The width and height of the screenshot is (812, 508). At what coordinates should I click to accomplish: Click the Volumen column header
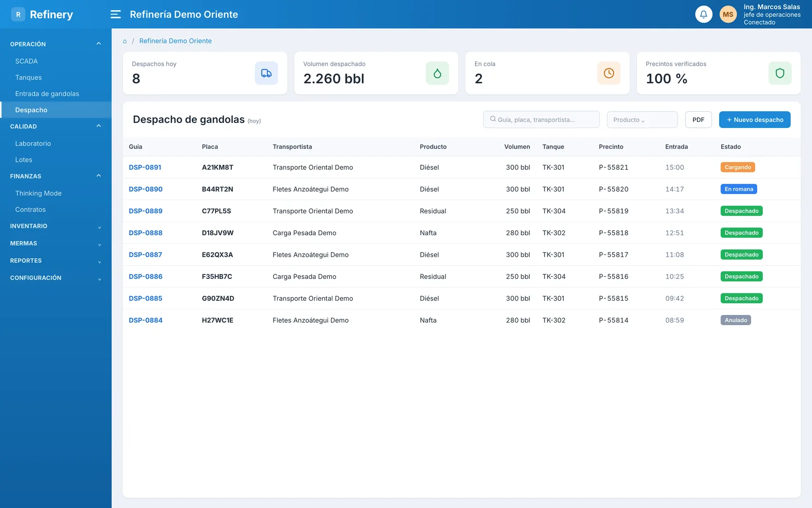pos(517,147)
